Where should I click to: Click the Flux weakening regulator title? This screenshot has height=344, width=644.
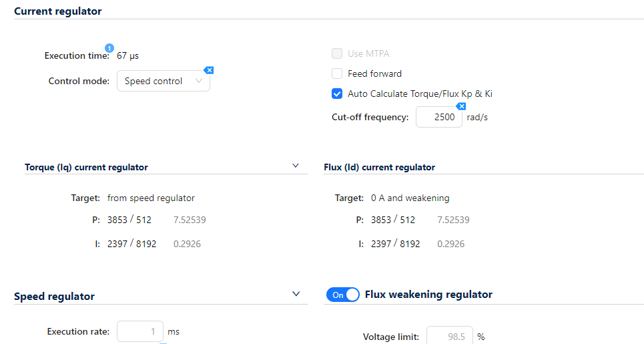point(428,295)
